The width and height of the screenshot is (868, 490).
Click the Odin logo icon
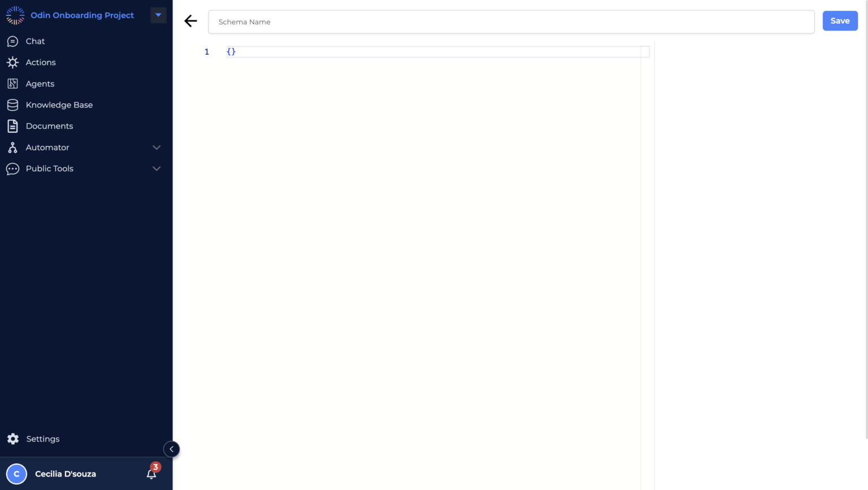coord(15,15)
